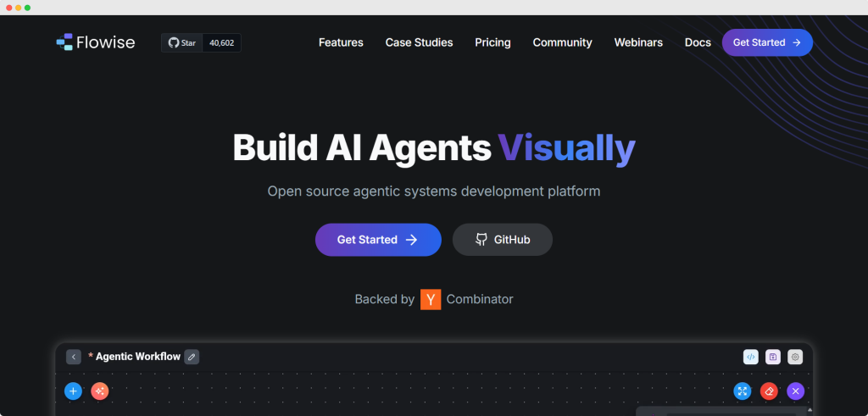The width and height of the screenshot is (868, 416).
Task: Click the GitHub Star button
Action: click(182, 42)
